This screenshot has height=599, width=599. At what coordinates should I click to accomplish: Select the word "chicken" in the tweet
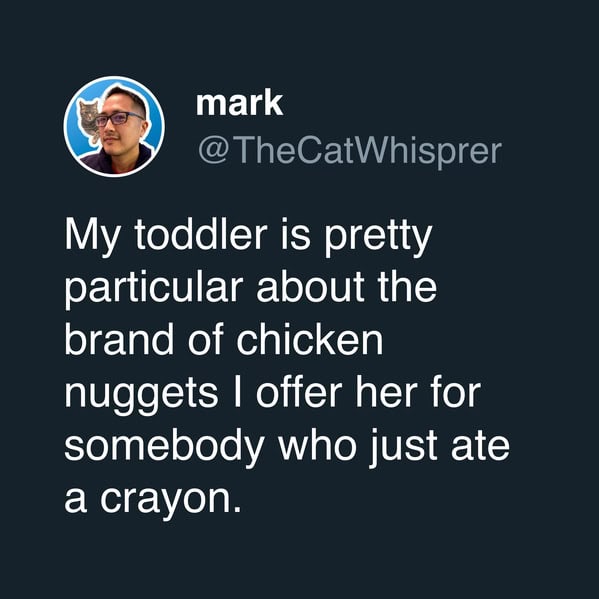tap(310, 340)
